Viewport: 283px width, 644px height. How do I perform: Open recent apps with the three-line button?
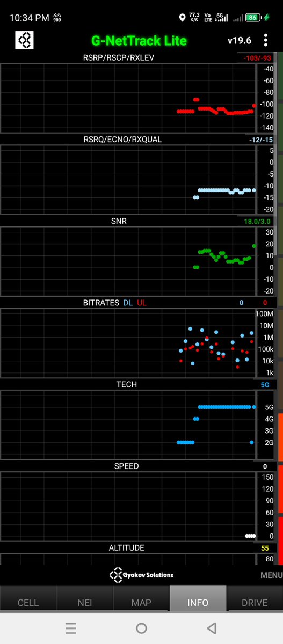point(71,628)
